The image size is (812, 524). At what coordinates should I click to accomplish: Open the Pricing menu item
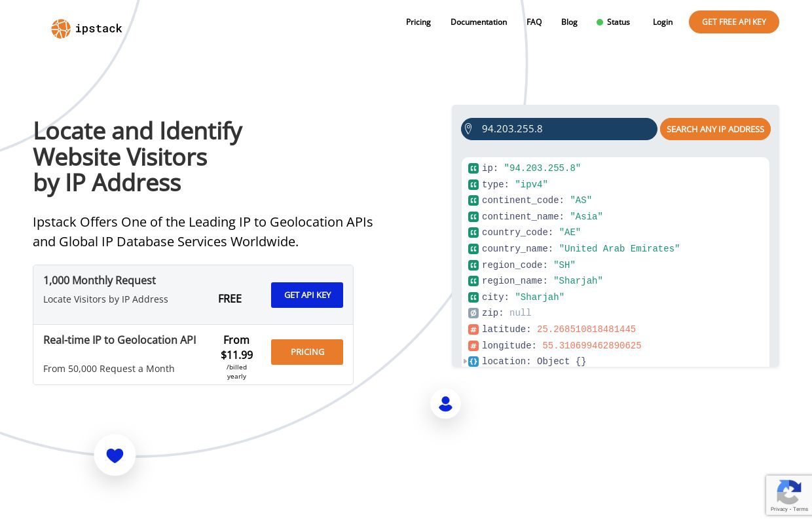(418, 22)
